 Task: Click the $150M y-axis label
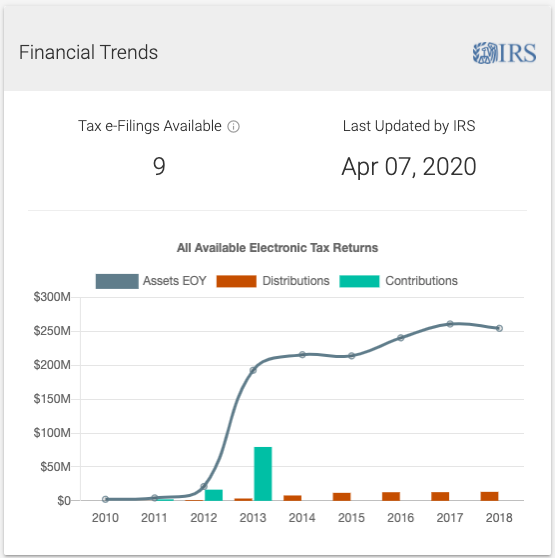point(52,399)
